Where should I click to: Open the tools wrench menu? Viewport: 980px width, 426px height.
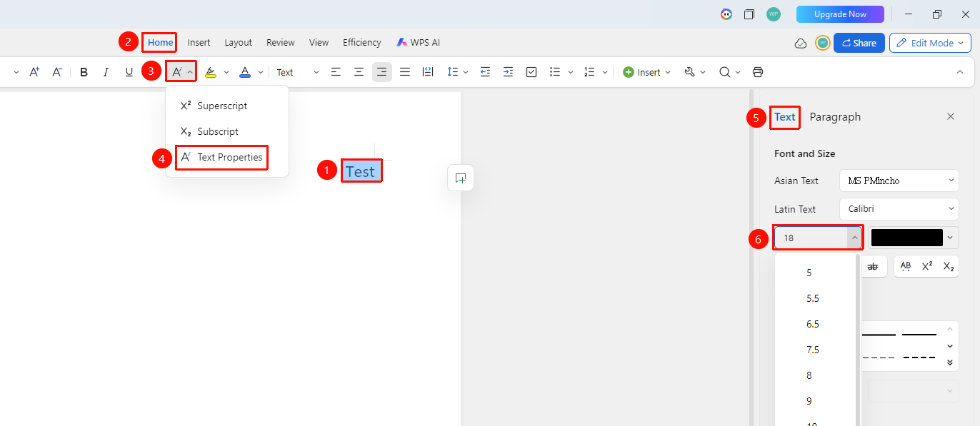[690, 72]
